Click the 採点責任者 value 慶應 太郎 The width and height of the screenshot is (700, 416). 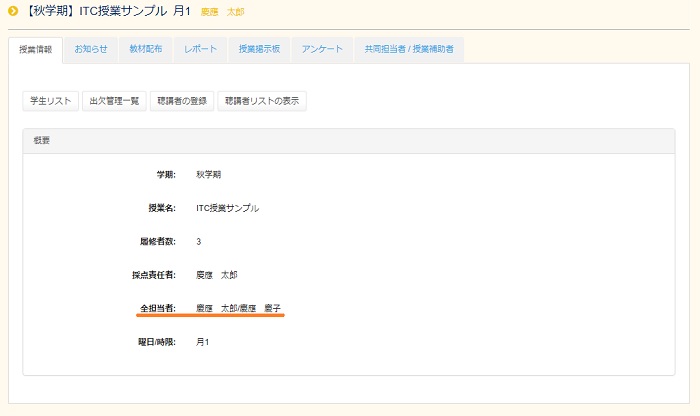[216, 274]
